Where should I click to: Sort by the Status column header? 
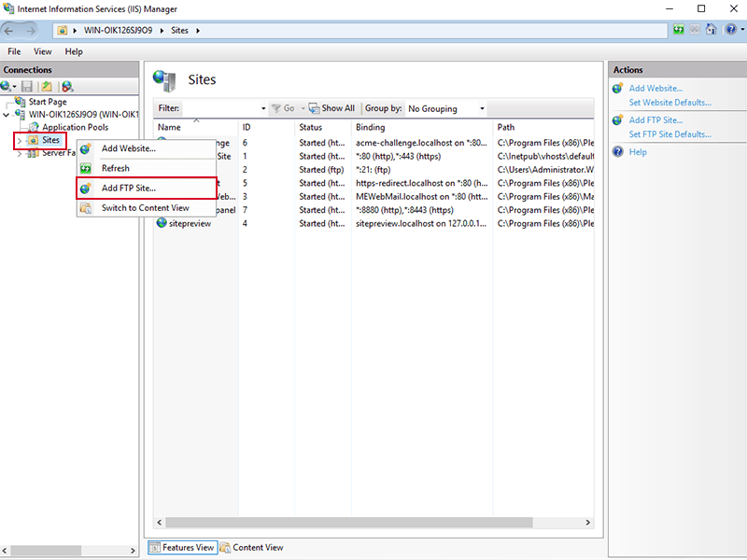(322, 127)
